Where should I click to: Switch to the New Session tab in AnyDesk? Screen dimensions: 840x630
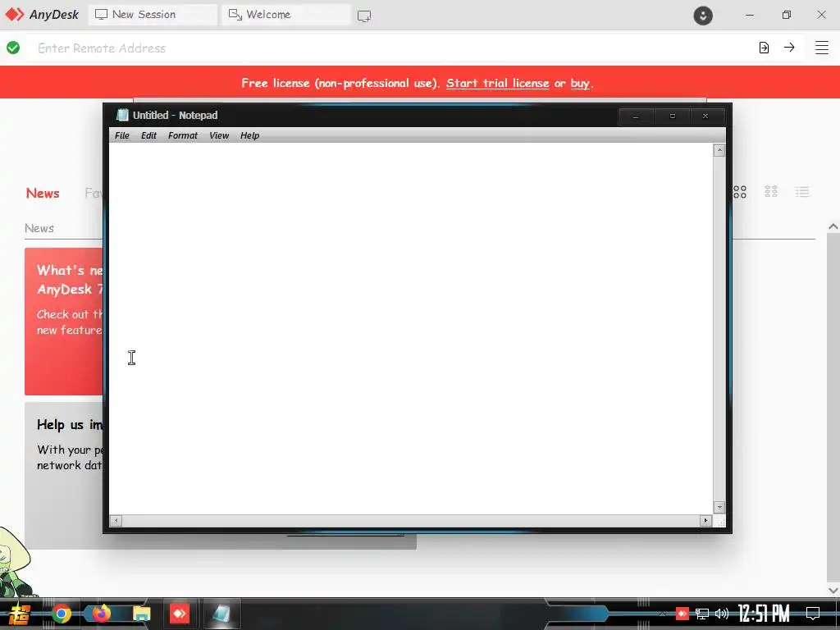tap(153, 15)
